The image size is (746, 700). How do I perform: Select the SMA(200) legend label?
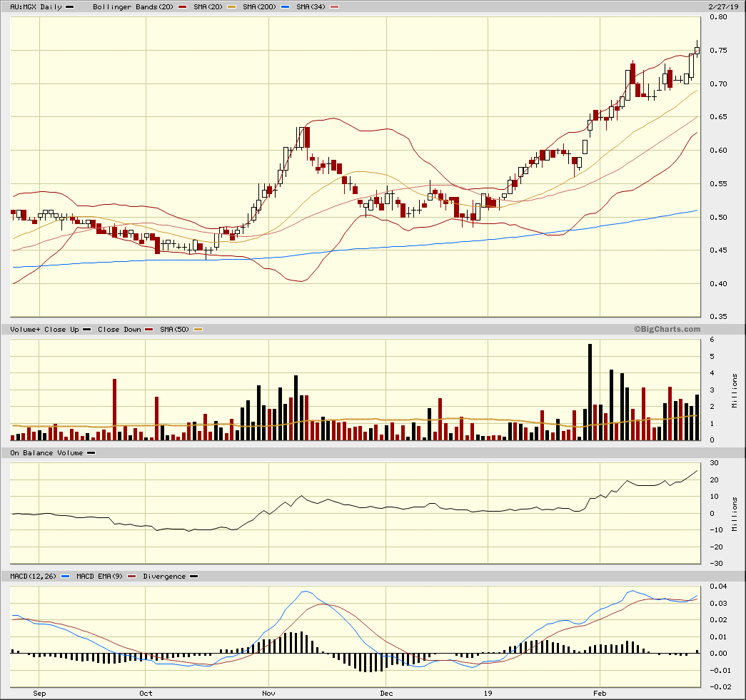click(259, 6)
